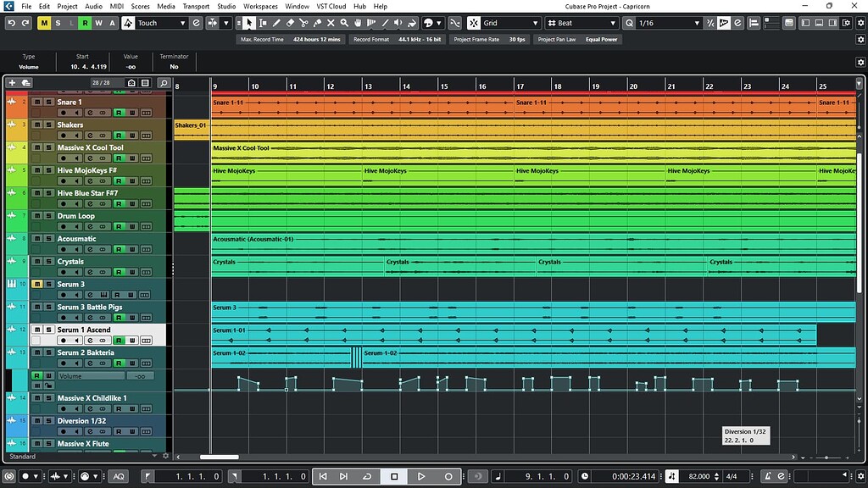Screen dimensions: 868x488
Task: Select the Draw pencil tool
Action: (x=277, y=23)
